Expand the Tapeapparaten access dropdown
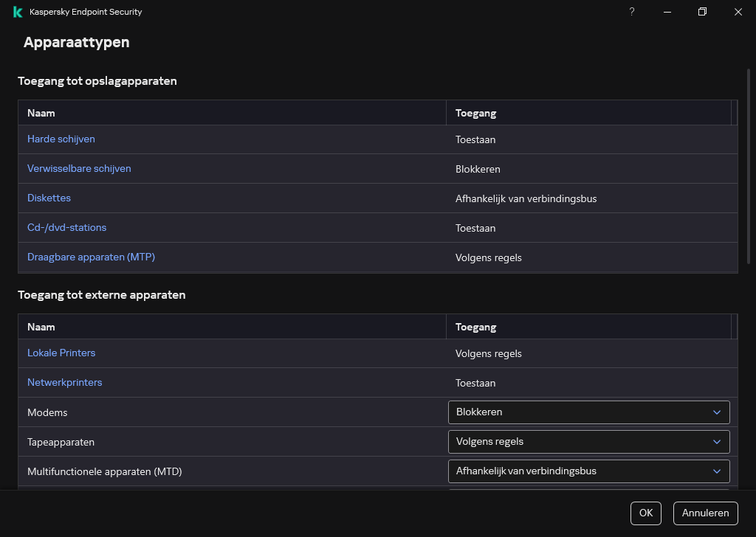This screenshot has height=537, width=756. tap(588, 442)
